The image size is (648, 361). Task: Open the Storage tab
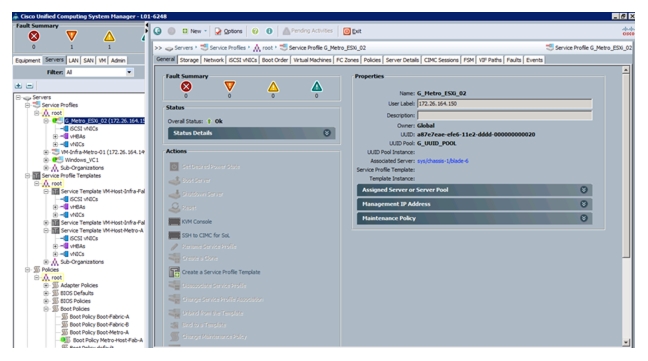pos(189,60)
